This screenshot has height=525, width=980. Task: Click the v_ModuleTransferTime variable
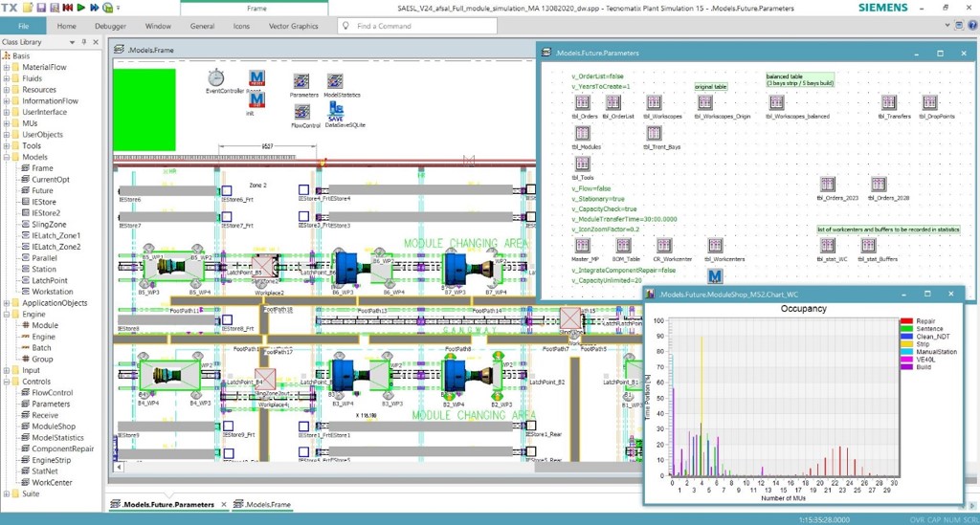[624, 219]
